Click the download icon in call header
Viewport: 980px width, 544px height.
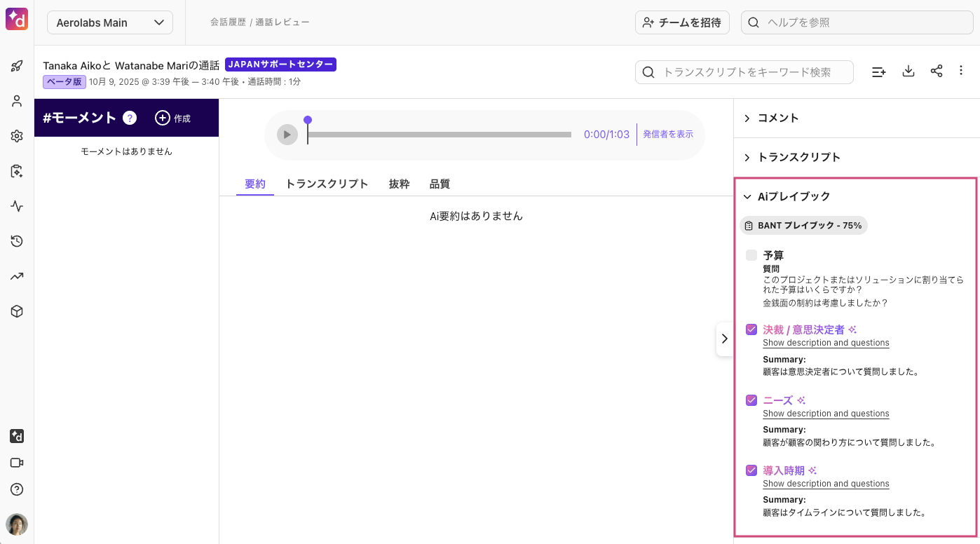908,72
